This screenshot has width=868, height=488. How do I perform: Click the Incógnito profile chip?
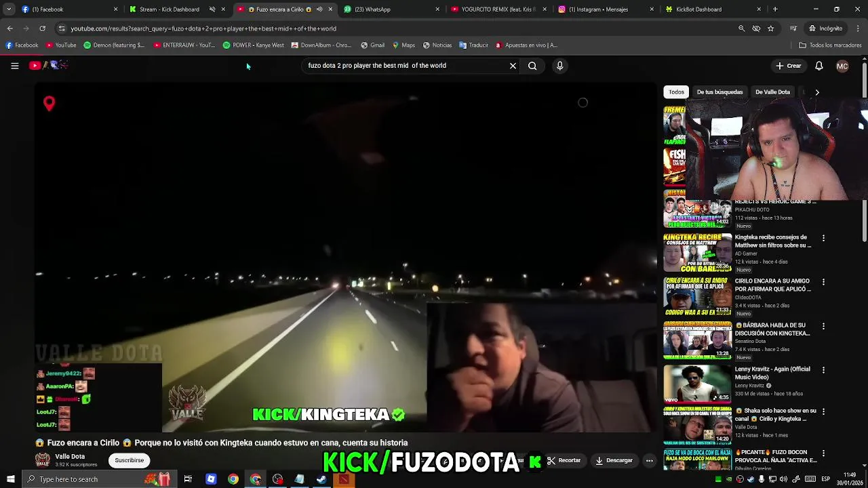click(x=825, y=28)
